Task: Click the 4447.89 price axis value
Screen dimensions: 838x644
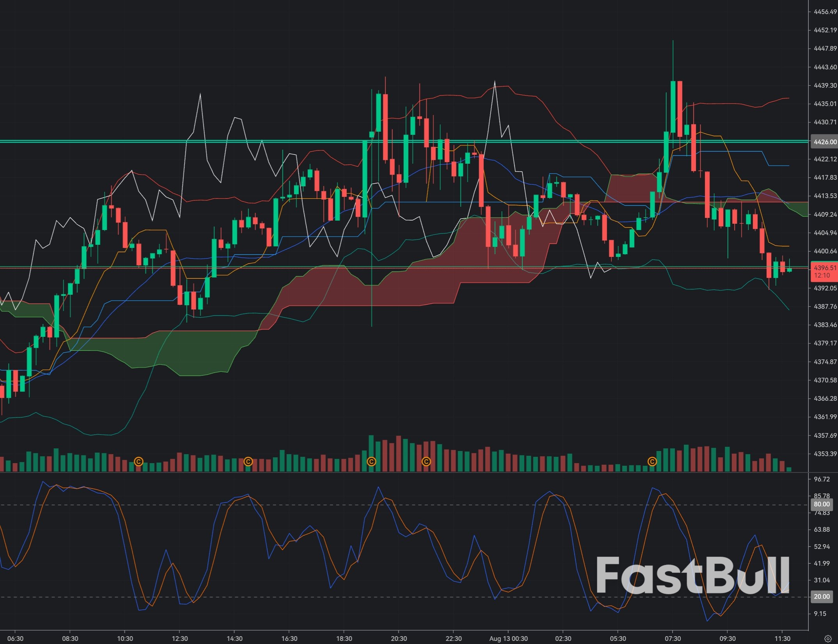Action: 825,48
